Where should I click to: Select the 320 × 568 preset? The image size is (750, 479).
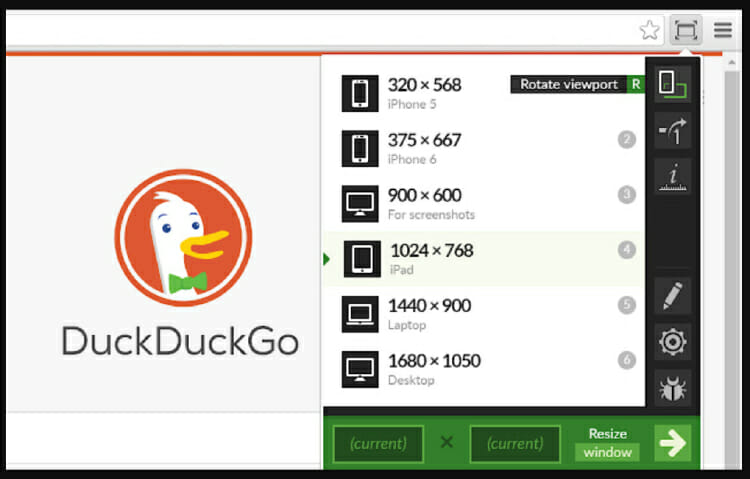(x=484, y=93)
